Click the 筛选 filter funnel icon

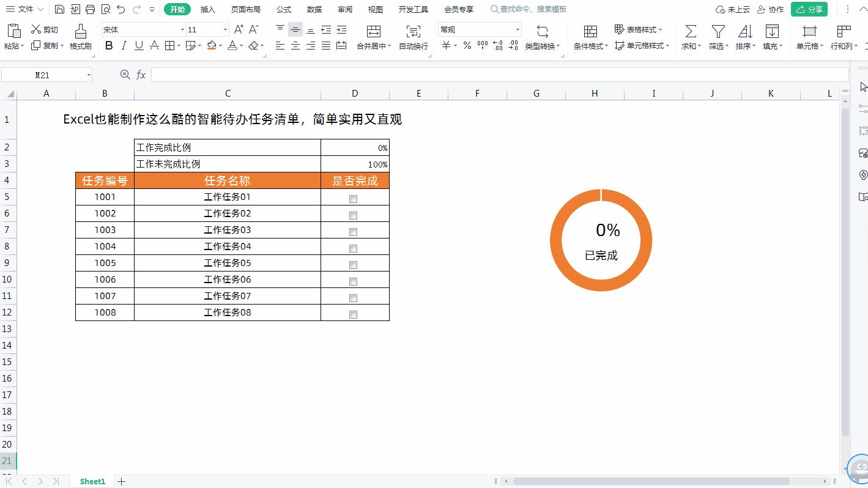[716, 37]
